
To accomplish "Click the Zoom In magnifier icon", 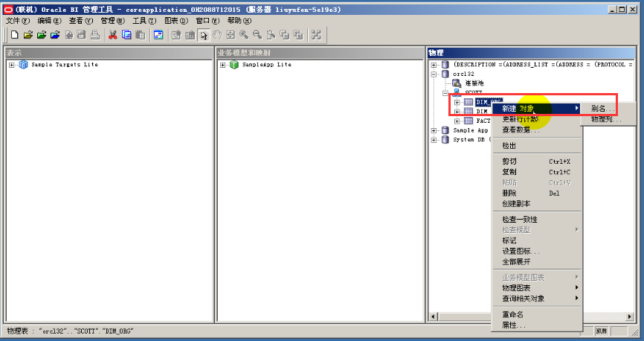I will (244, 35).
